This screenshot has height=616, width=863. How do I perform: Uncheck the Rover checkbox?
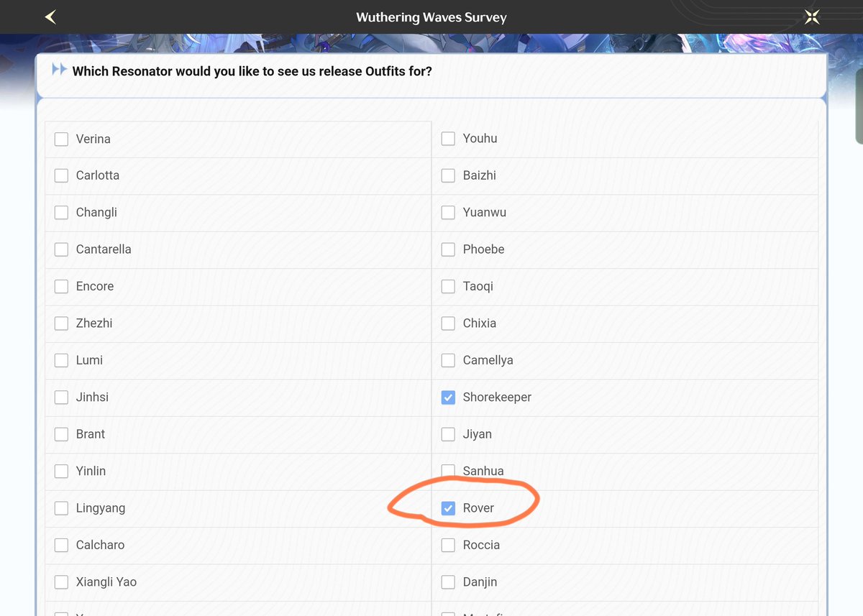tap(448, 508)
